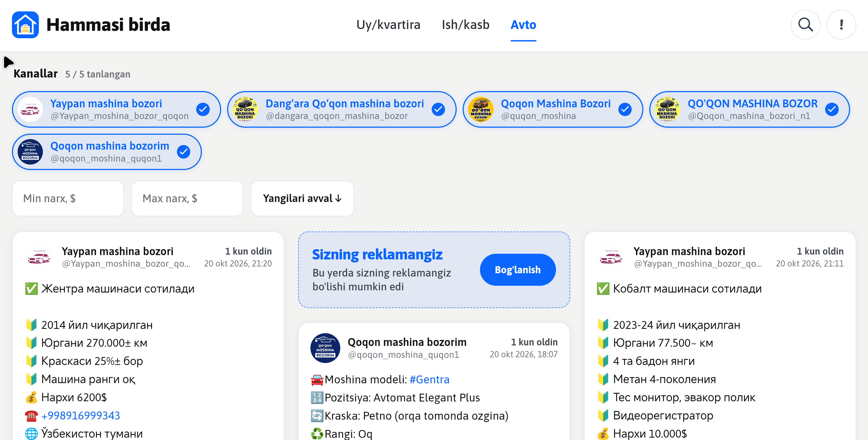The width and height of the screenshot is (868, 440).
Task: Click the 5 / 5 tanlangan counter
Action: click(98, 74)
